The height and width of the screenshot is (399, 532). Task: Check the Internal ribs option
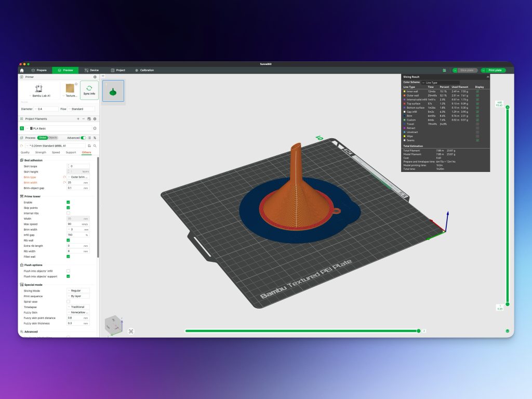pos(68,213)
